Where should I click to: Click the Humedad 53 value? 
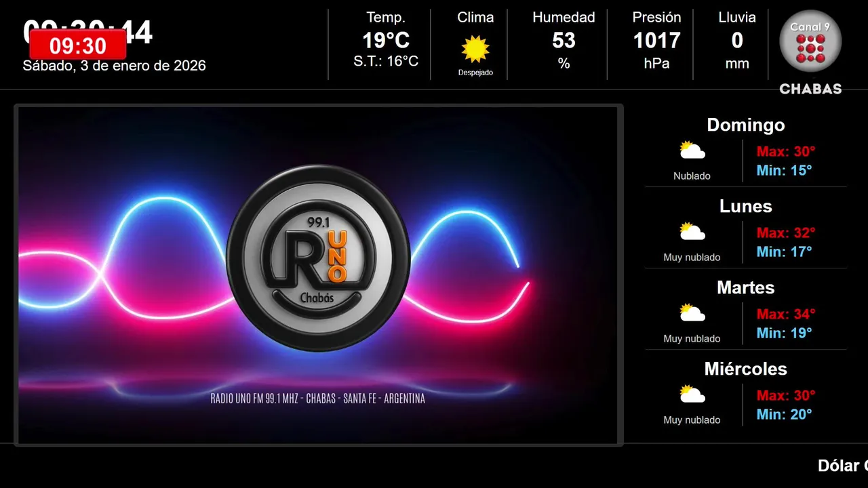[564, 41]
